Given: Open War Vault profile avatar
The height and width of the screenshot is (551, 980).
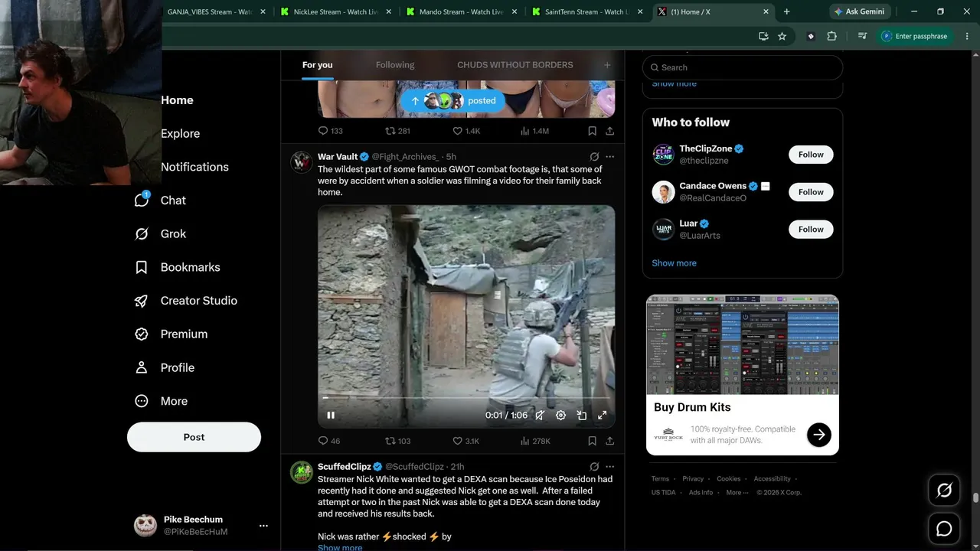Looking at the screenshot, I should click(x=301, y=162).
